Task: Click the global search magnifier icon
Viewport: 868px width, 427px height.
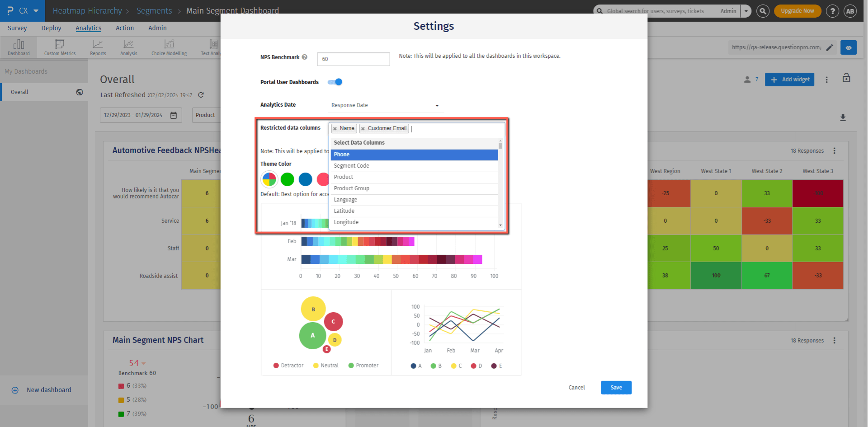Action: [x=763, y=11]
